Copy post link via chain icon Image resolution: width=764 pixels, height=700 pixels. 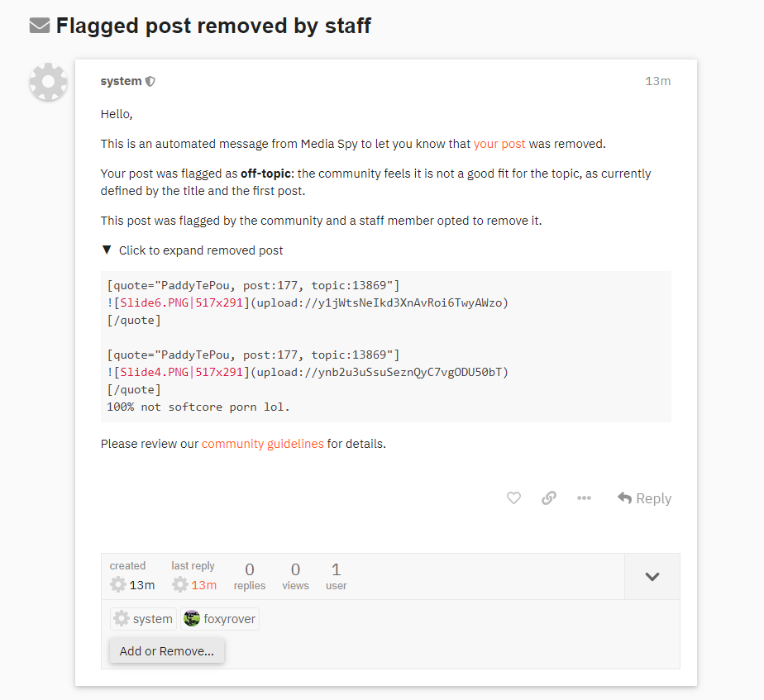[549, 498]
